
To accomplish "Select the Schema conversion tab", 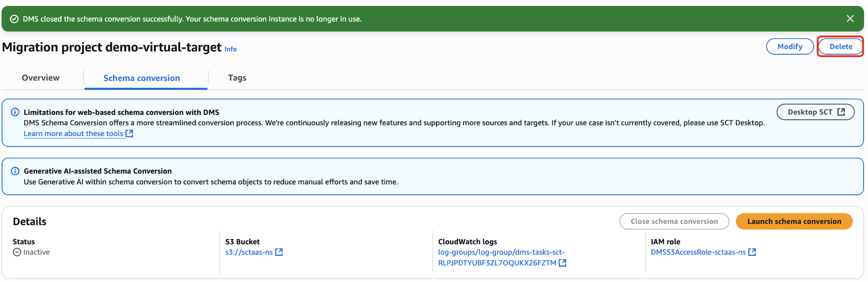I will pos(142,78).
